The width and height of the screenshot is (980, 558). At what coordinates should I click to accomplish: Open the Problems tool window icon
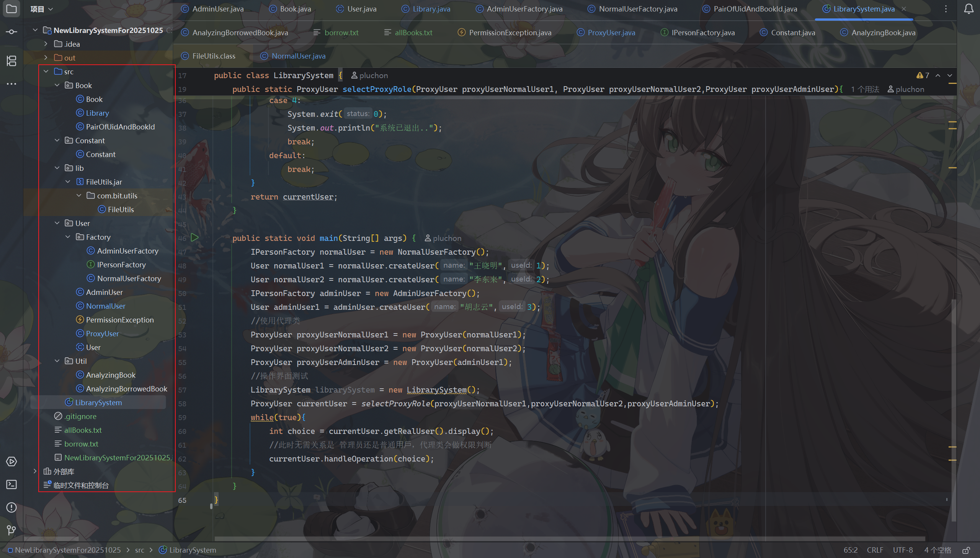tap(11, 507)
